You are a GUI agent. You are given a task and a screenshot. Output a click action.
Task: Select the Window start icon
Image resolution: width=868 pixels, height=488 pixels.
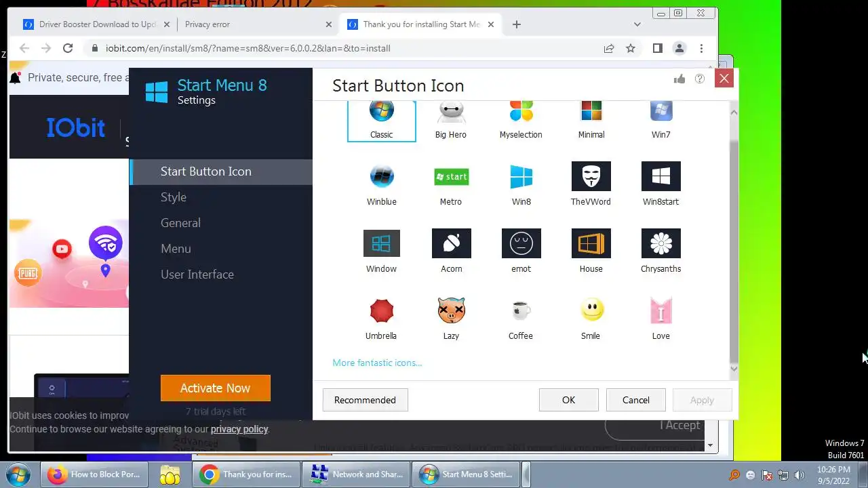click(381, 251)
